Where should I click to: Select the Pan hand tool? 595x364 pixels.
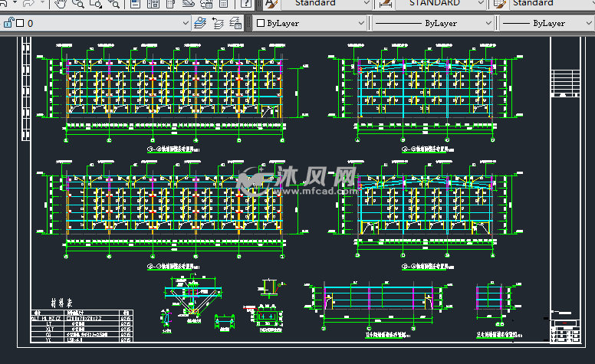(x=61, y=4)
